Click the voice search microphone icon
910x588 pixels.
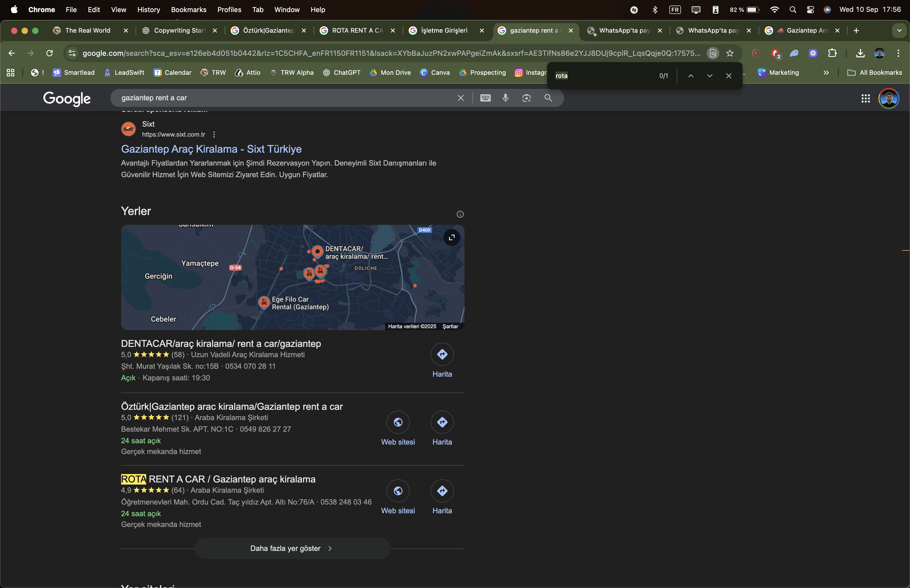505,98
